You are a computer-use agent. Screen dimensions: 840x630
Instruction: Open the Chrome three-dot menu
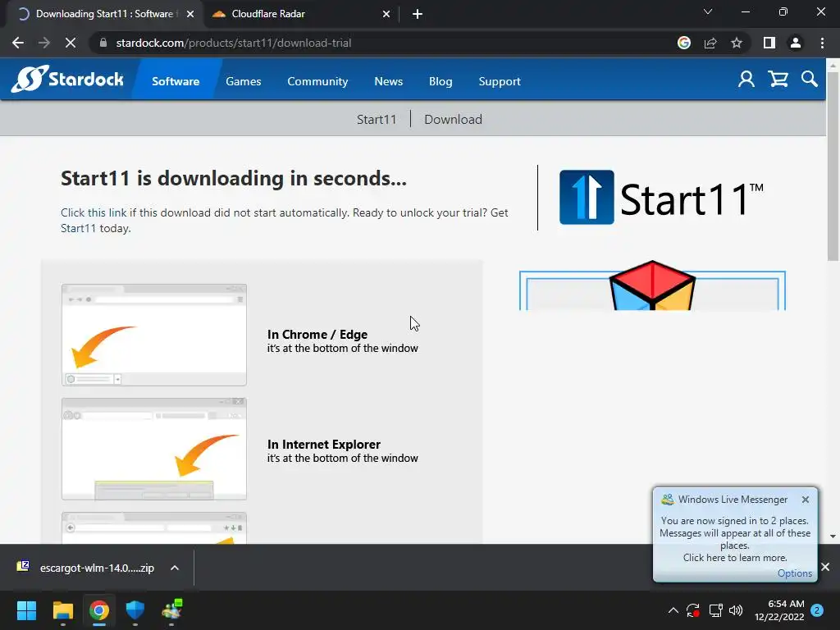822,43
